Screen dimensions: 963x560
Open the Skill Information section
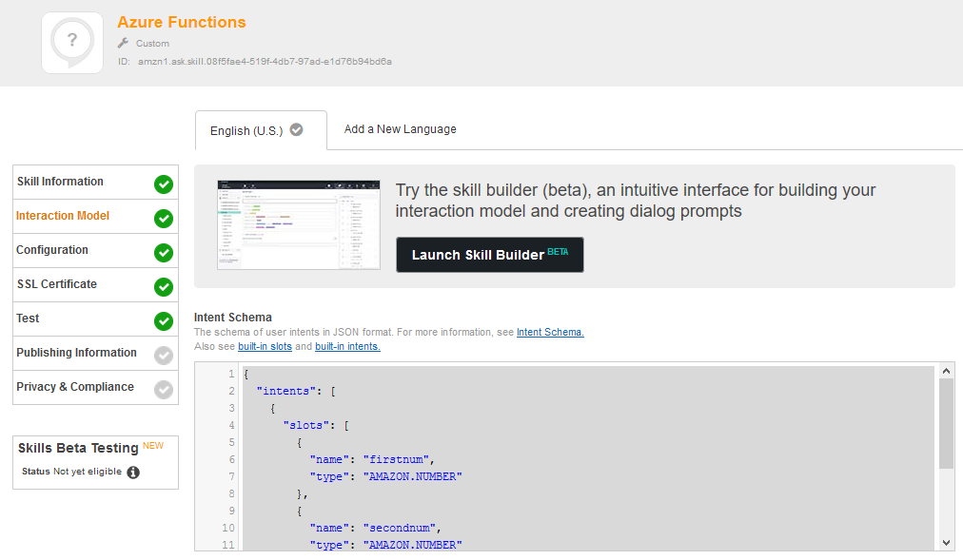click(96, 183)
